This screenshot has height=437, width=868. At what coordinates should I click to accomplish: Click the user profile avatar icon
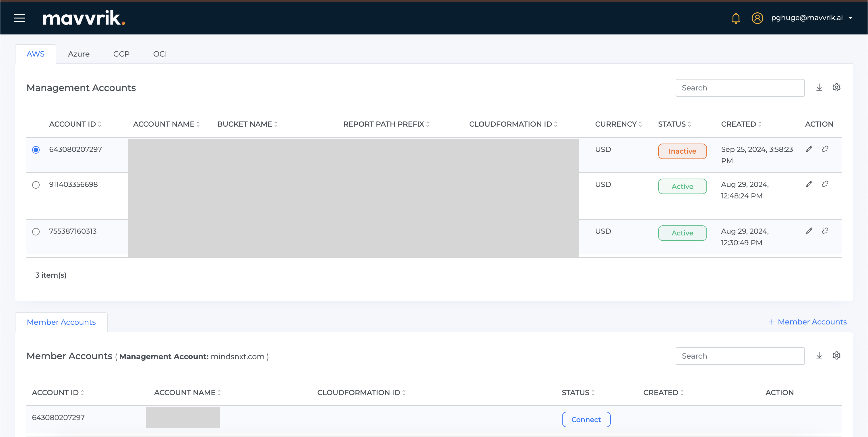[x=757, y=18]
